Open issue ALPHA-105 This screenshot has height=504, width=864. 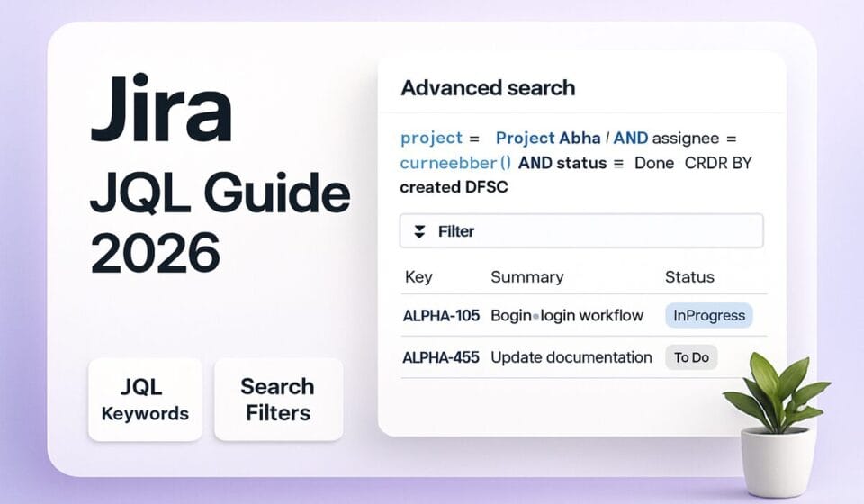(441, 316)
